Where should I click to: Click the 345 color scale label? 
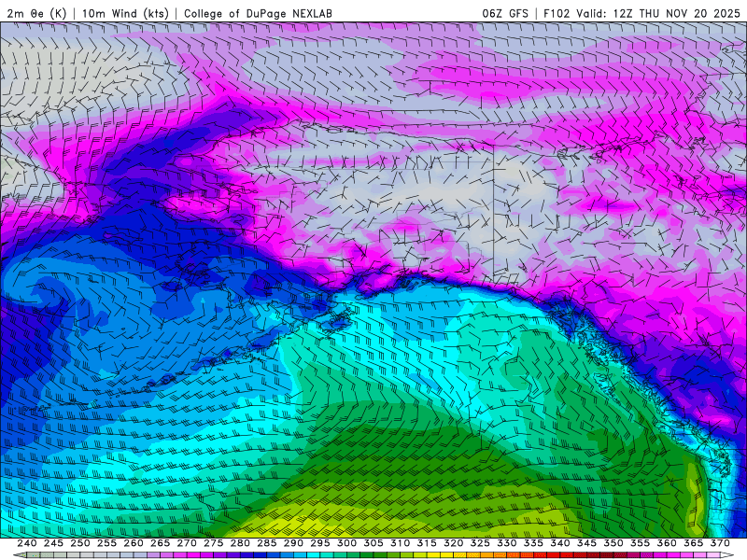587,543
